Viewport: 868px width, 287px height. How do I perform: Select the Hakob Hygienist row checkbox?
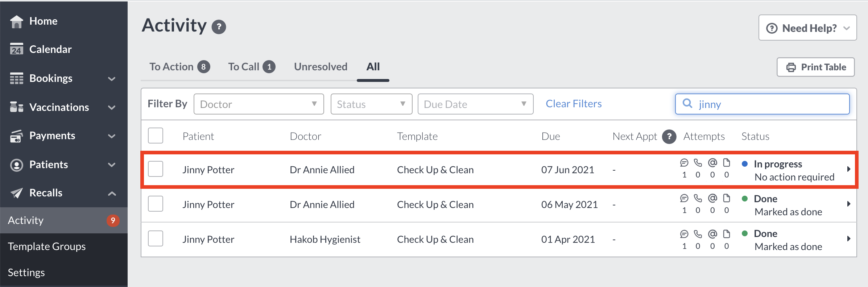(156, 238)
